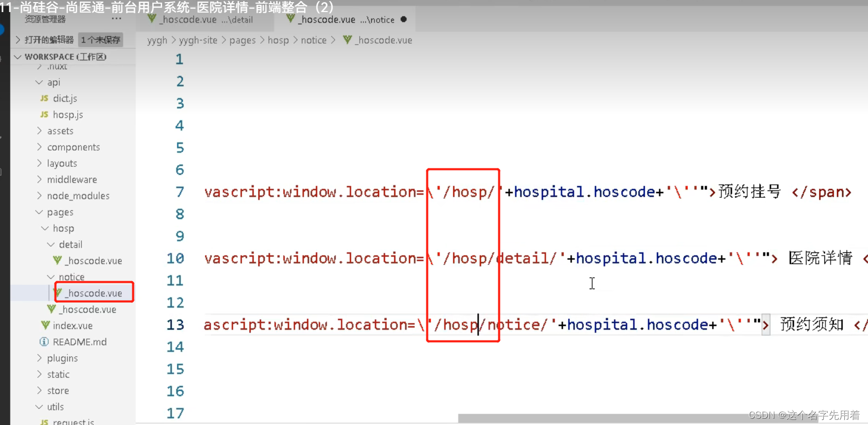Expand the static folder
Viewport: 868px width, 425px height.
[x=39, y=374]
